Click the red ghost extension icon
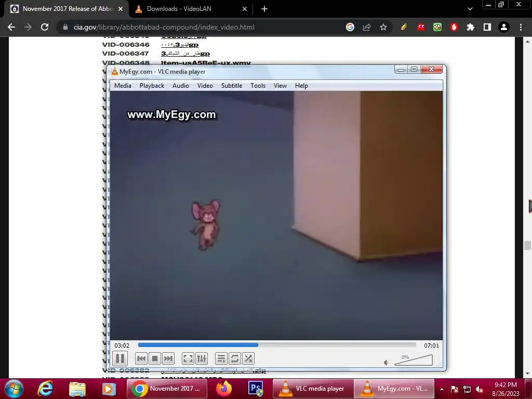The height and width of the screenshot is (399, 532). 421,27
